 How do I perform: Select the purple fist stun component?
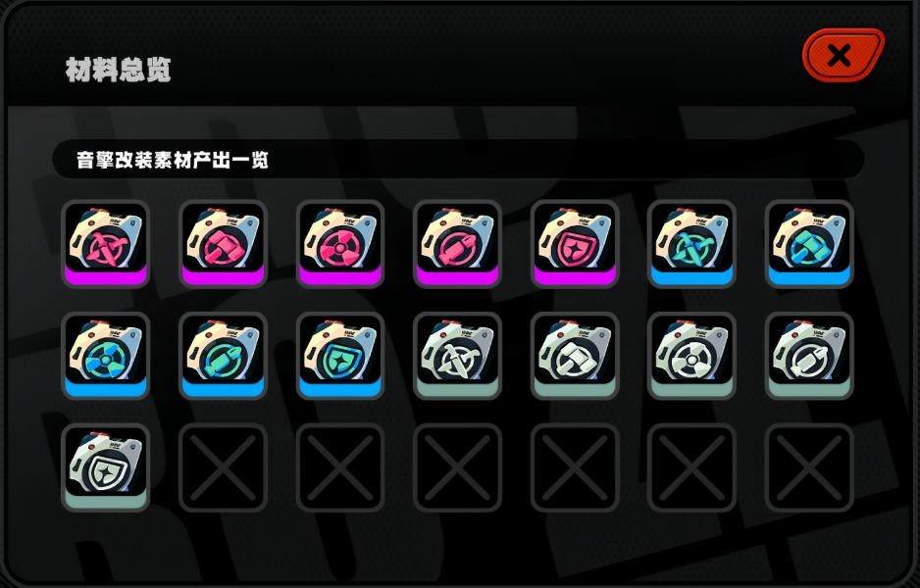point(223,243)
